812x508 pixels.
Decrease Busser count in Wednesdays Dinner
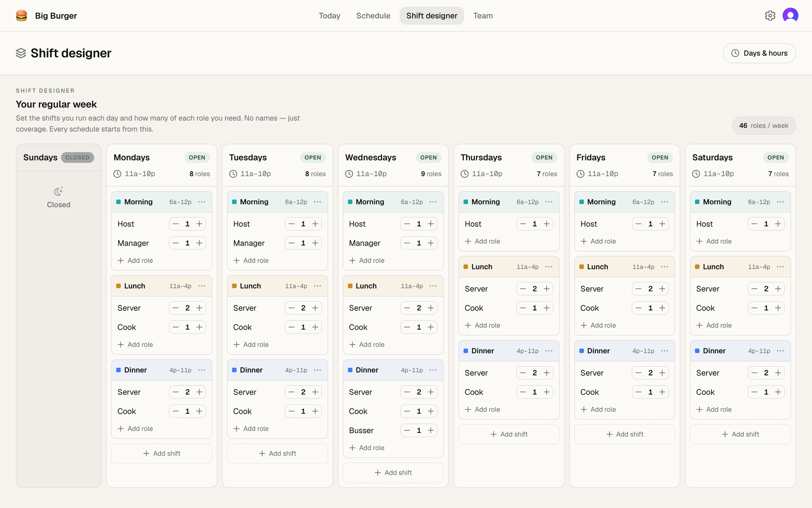pyautogui.click(x=407, y=430)
